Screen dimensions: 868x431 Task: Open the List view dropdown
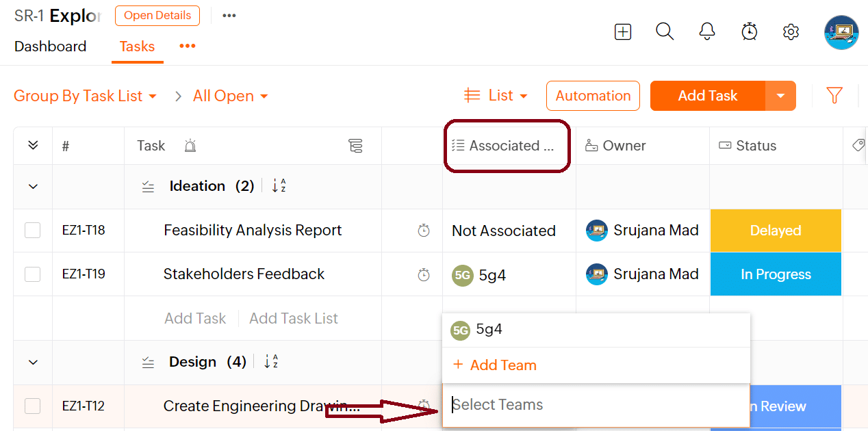pyautogui.click(x=496, y=96)
